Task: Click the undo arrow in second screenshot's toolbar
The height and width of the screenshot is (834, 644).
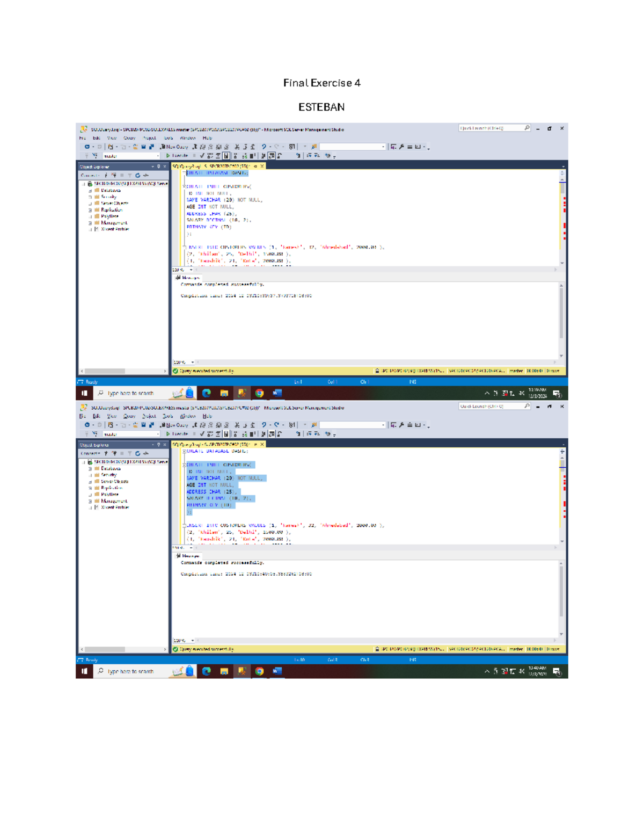Action: [x=264, y=425]
